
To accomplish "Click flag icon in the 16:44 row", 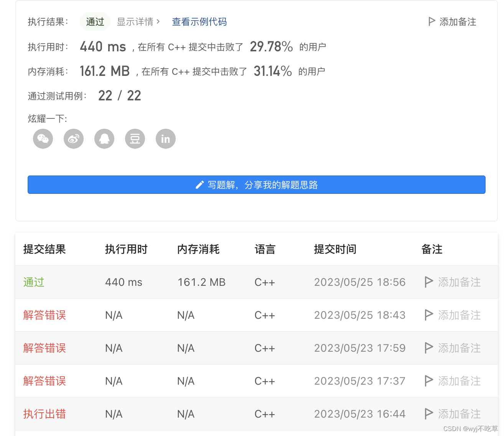I will (x=429, y=414).
